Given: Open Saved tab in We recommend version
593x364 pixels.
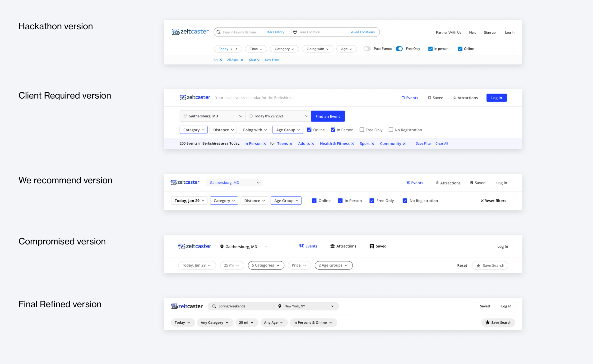Looking at the screenshot, I should click(477, 183).
